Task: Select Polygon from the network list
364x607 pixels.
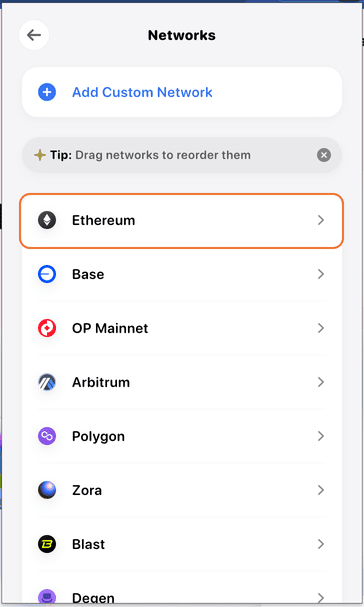Action: [x=182, y=436]
